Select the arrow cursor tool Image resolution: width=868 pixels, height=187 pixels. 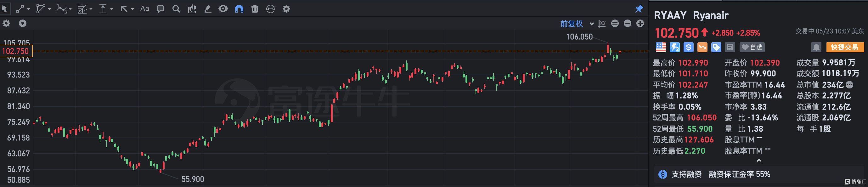4,9
